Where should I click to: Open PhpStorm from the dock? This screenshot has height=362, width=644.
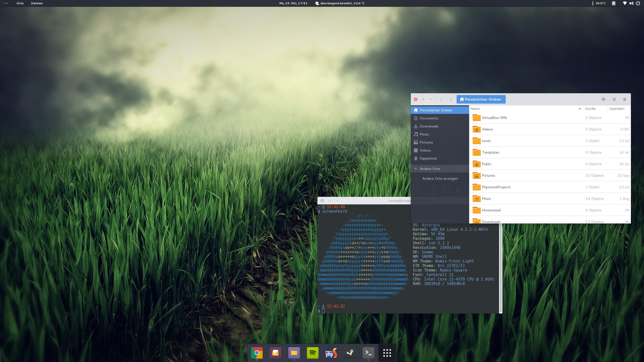point(331,353)
